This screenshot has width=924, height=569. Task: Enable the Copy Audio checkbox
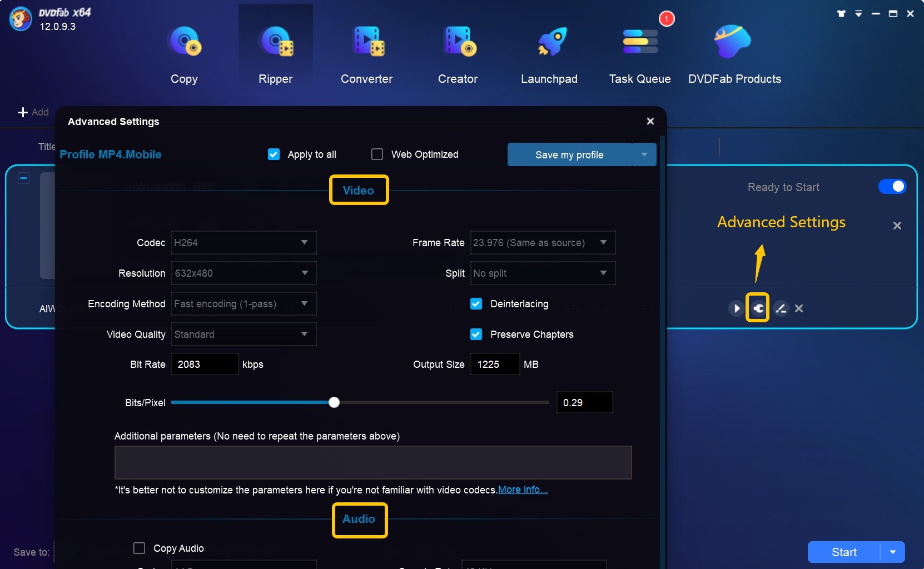pos(139,548)
